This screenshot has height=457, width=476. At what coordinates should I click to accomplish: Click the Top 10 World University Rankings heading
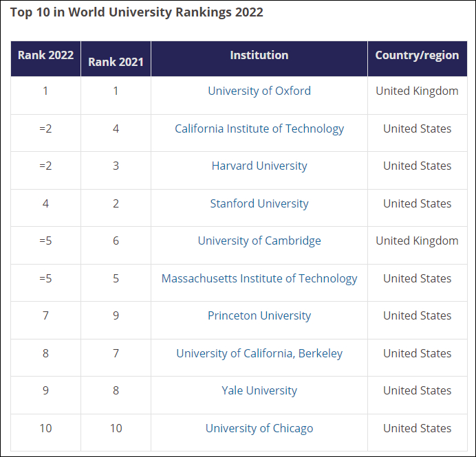136,12
